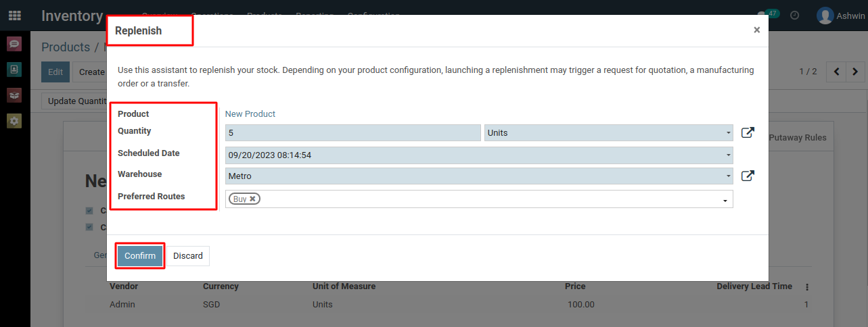This screenshot has height=327, width=868.
Task: Expand the Preferred Routes dropdown arrow
Action: (725, 201)
